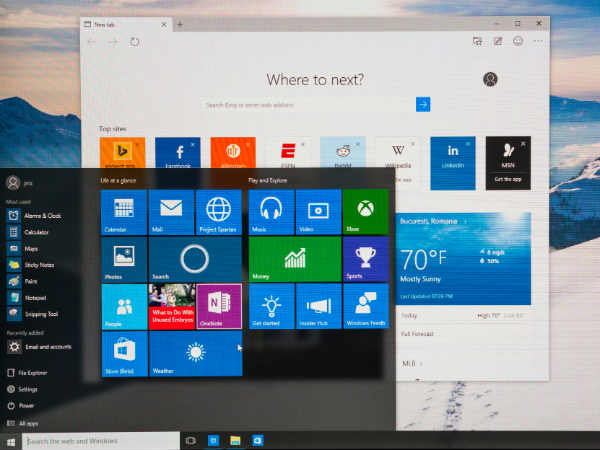Click the browser address search field
Screen dimensions: 600x450
pos(308,104)
